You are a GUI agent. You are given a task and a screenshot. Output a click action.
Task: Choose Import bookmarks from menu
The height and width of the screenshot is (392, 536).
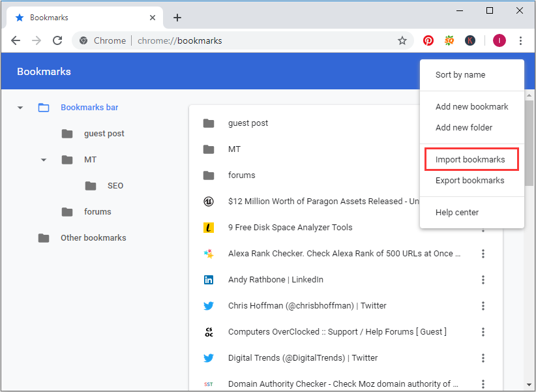(x=471, y=159)
